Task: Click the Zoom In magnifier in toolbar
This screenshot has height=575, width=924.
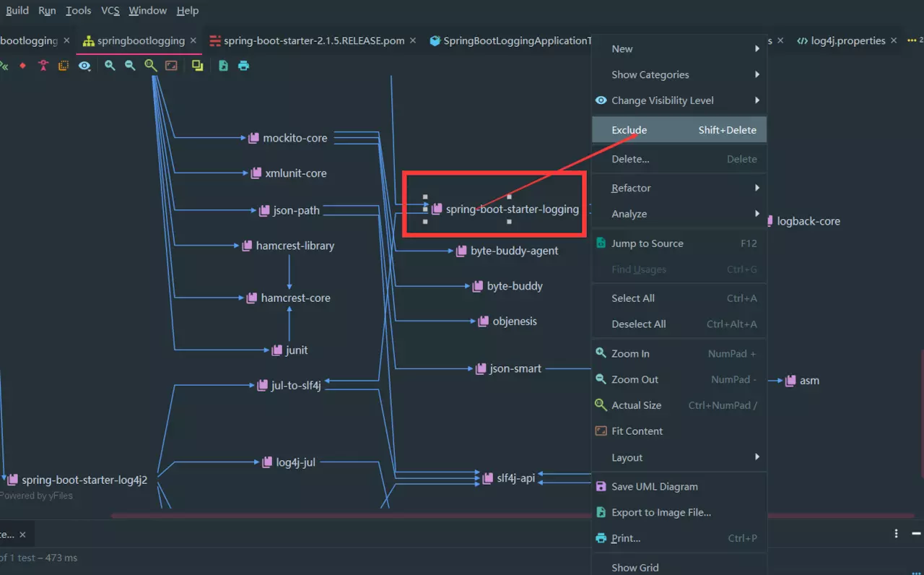Action: (x=110, y=66)
